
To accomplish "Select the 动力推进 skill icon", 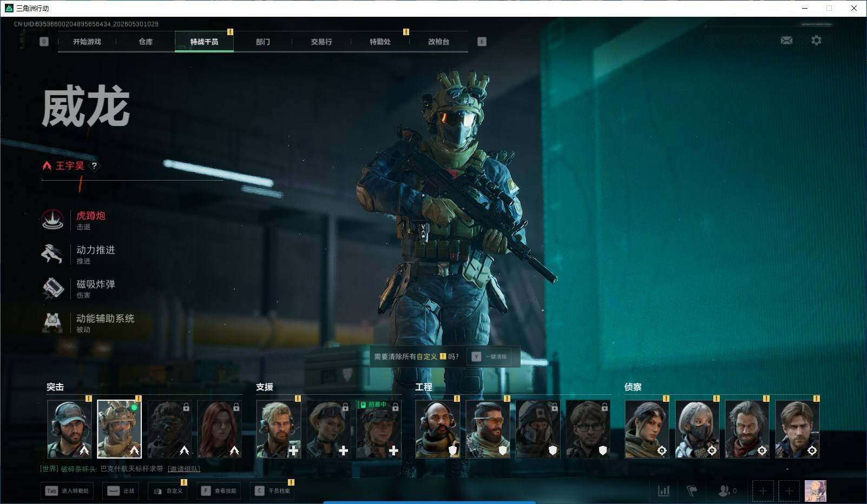I will coord(52,254).
